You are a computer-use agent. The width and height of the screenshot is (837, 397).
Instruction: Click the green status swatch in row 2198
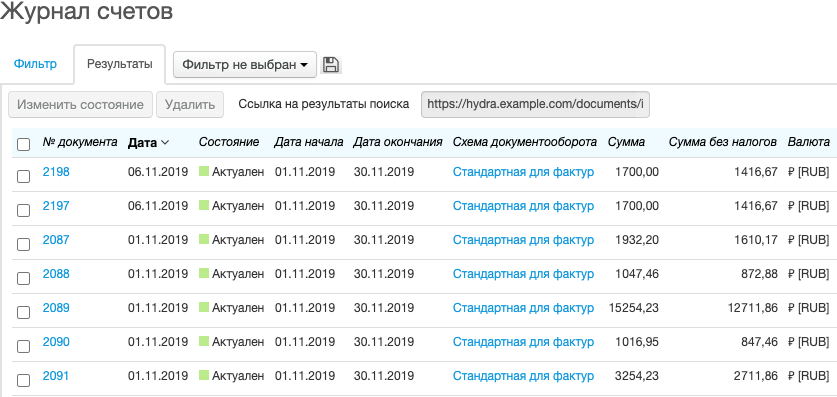click(204, 171)
